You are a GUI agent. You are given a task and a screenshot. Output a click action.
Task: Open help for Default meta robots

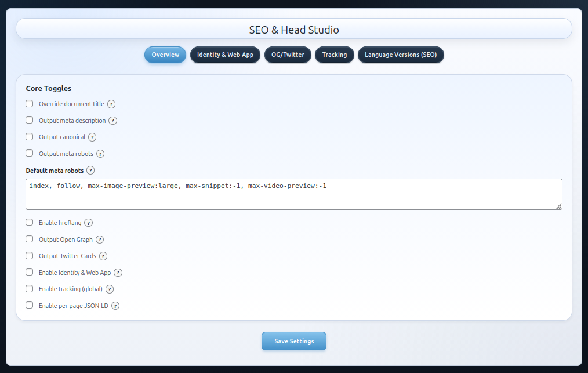pyautogui.click(x=90, y=171)
